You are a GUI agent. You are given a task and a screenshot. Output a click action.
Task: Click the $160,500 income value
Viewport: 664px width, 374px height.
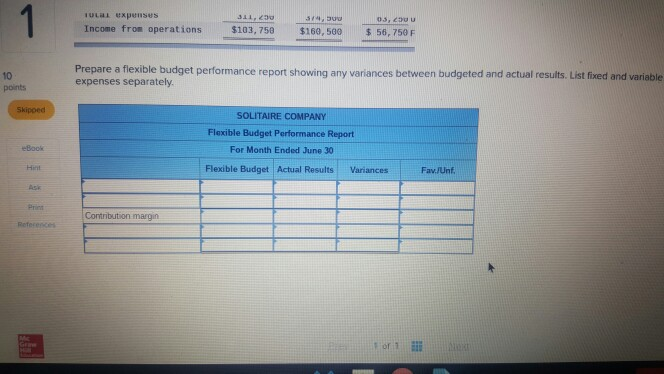tap(321, 31)
